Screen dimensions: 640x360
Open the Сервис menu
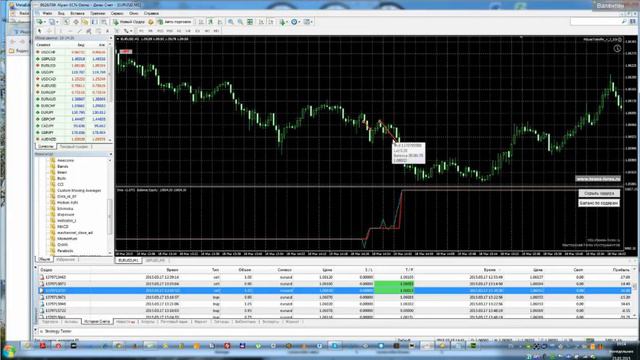[x=118, y=13]
